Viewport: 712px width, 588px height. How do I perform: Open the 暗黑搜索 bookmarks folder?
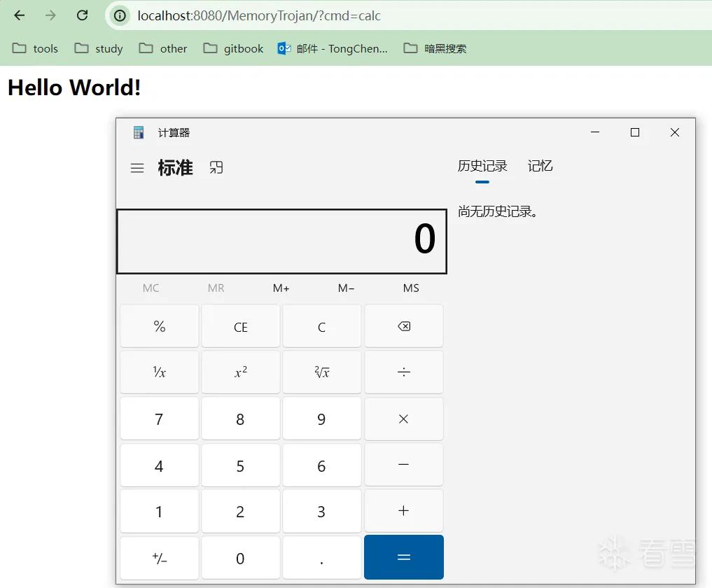(435, 48)
